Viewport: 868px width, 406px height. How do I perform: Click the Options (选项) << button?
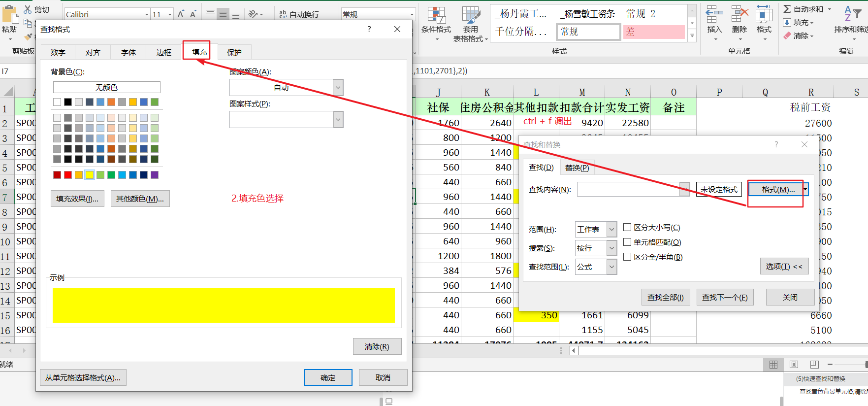point(784,266)
